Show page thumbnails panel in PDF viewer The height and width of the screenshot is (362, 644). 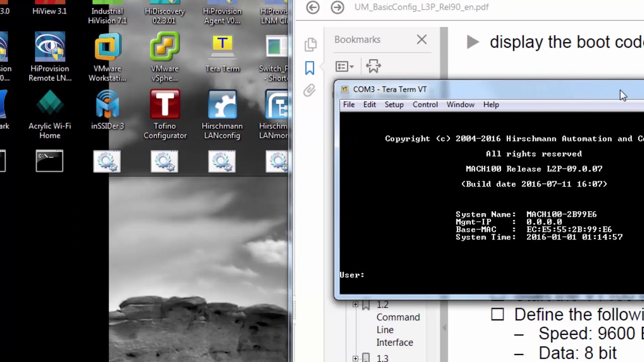(x=310, y=44)
